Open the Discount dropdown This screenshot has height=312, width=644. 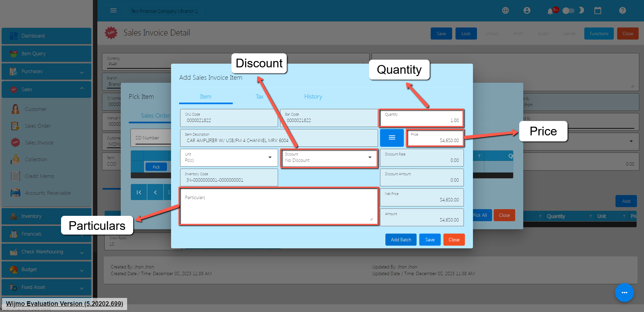click(x=329, y=158)
